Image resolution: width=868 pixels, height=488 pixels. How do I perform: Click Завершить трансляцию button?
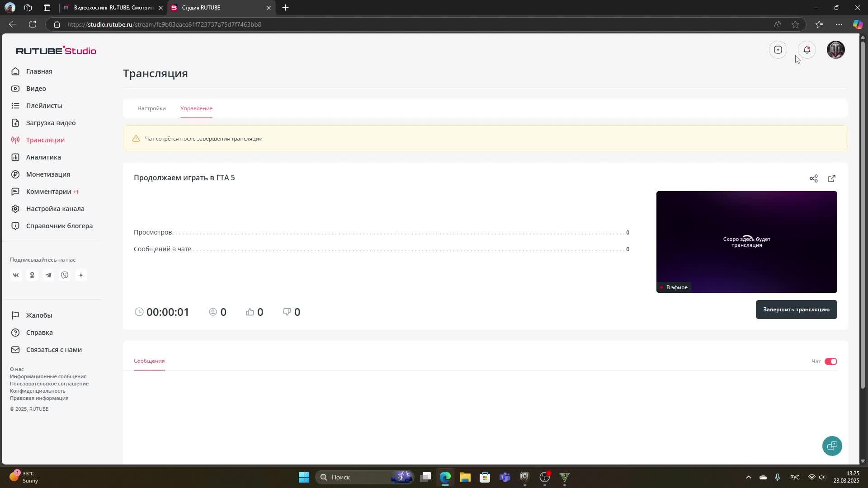coord(796,310)
